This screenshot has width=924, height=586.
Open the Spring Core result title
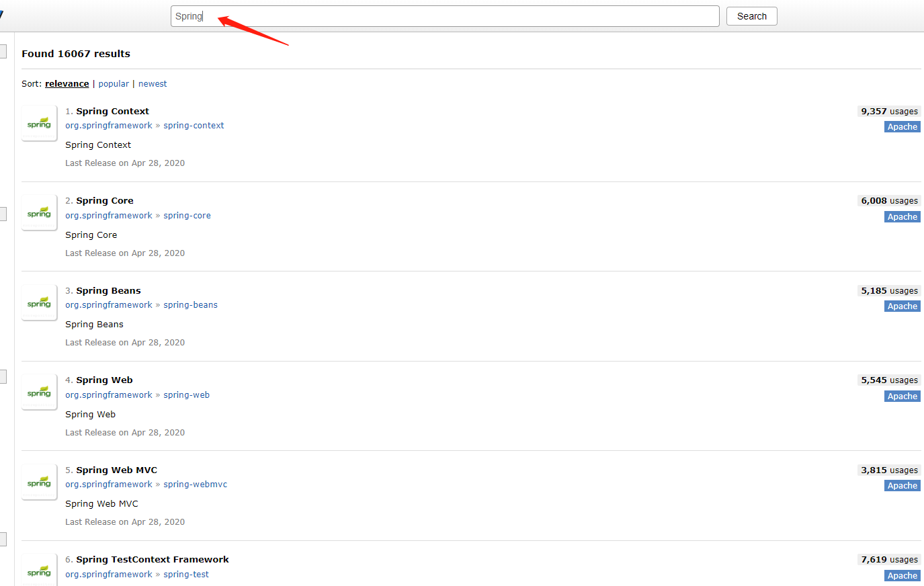[x=104, y=201]
